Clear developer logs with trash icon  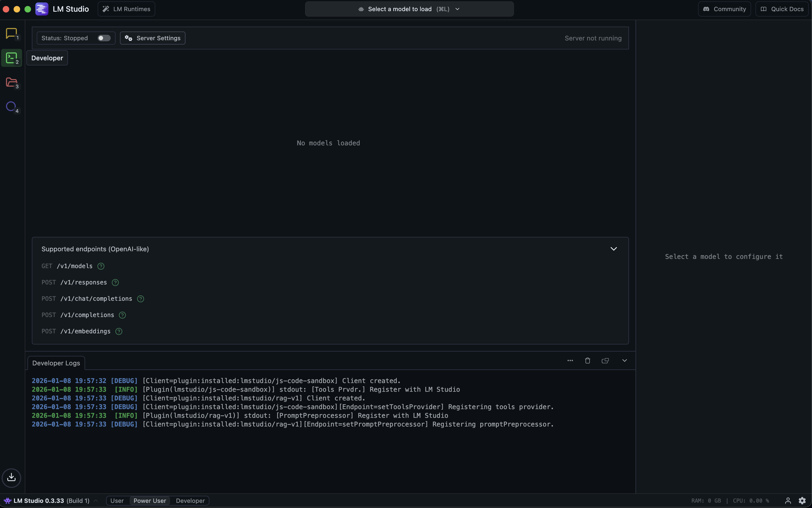pyautogui.click(x=587, y=360)
